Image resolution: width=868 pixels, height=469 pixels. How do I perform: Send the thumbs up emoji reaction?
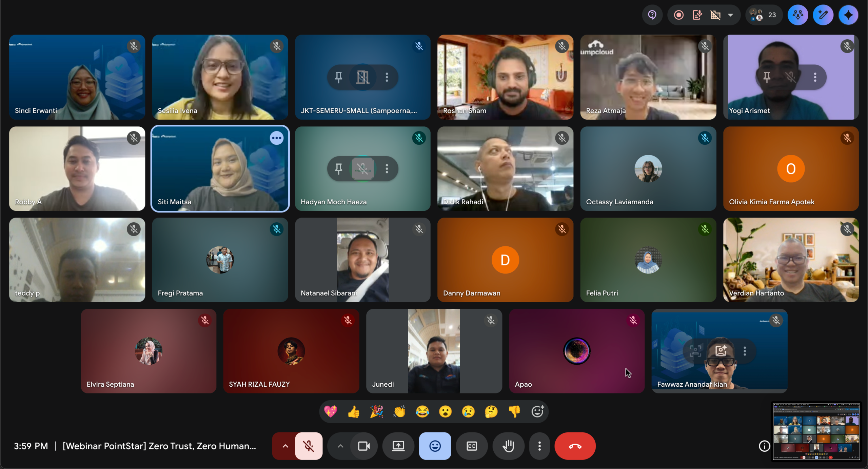[x=354, y=412]
